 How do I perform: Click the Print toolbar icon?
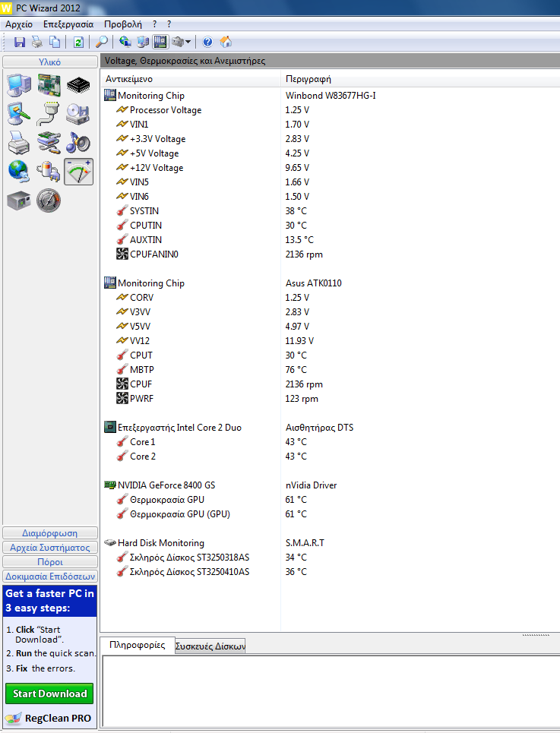tap(37, 42)
